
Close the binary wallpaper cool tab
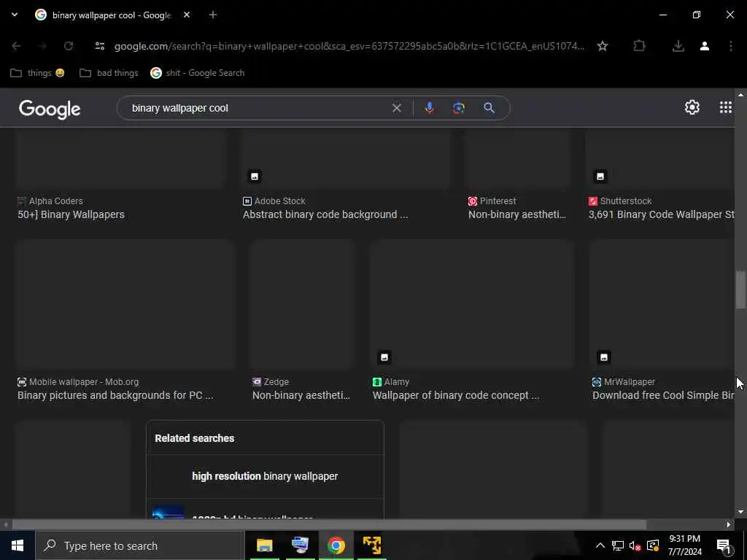[187, 15]
